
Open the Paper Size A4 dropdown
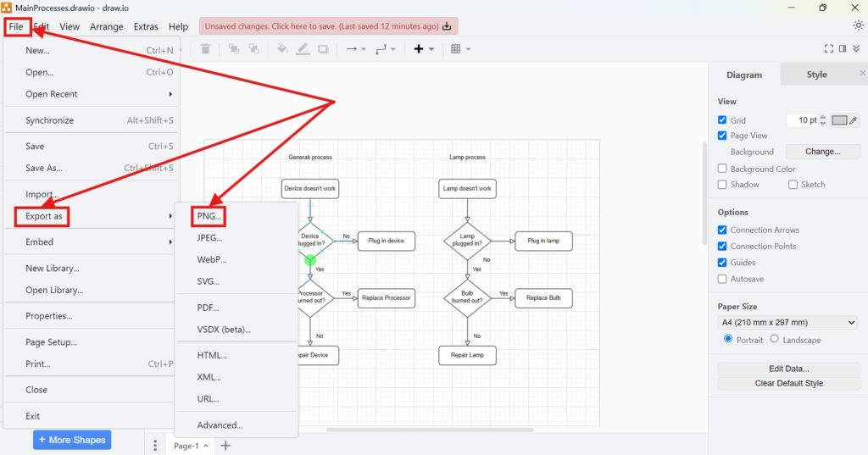point(788,323)
